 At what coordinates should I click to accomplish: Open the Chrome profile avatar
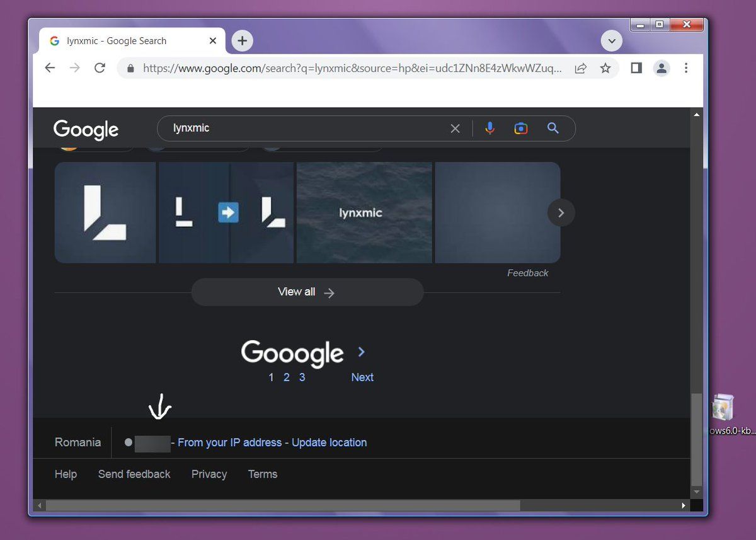661,68
